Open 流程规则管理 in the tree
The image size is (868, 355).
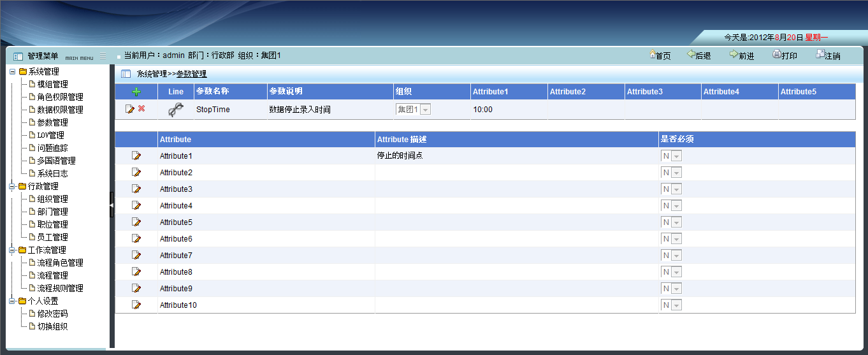(x=60, y=288)
